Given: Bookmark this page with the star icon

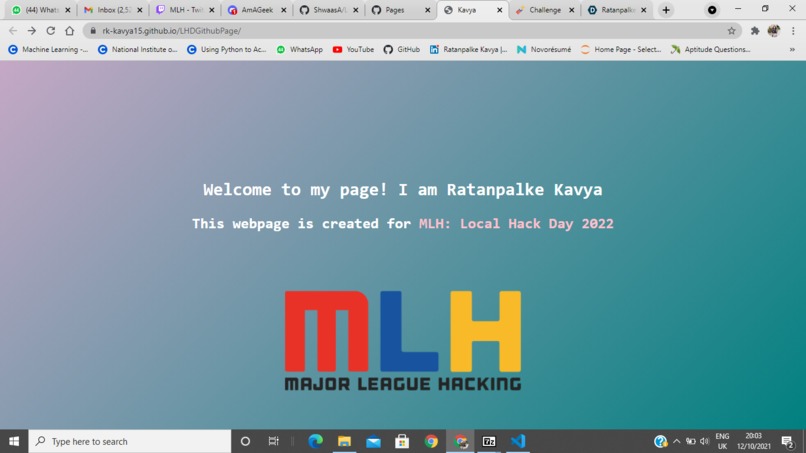Looking at the screenshot, I should (731, 31).
